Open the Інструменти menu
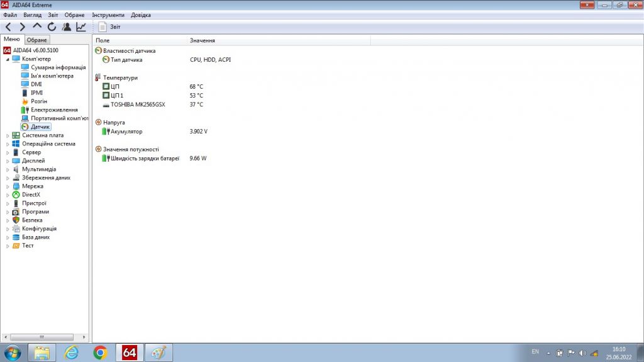Image resolution: width=644 pixels, height=362 pixels. coord(108,15)
